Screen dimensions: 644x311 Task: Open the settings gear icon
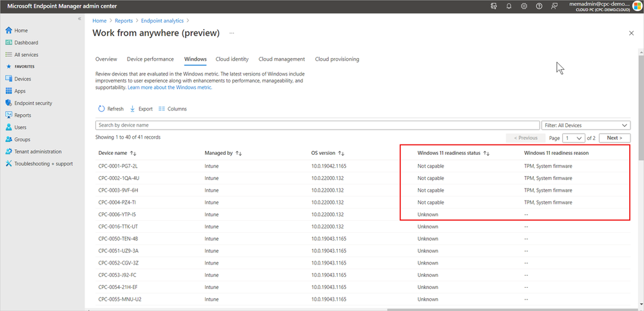point(524,6)
